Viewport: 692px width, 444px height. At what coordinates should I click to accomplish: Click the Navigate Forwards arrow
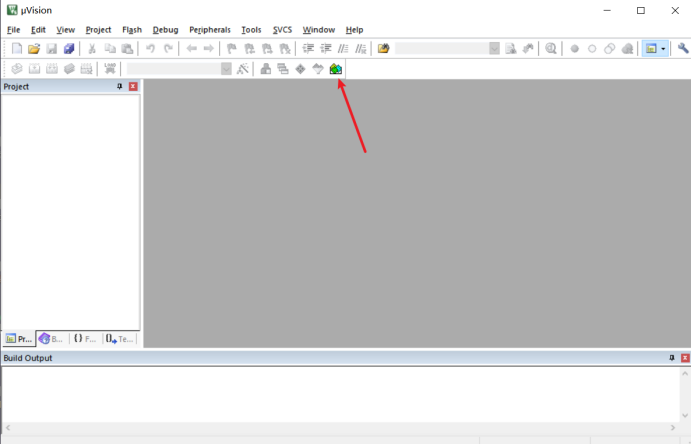[208, 49]
